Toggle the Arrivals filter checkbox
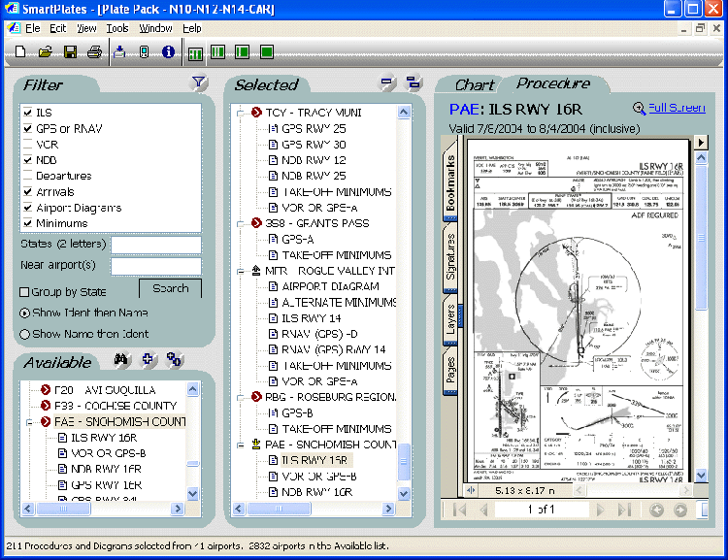The height and width of the screenshot is (560, 728). [28, 191]
